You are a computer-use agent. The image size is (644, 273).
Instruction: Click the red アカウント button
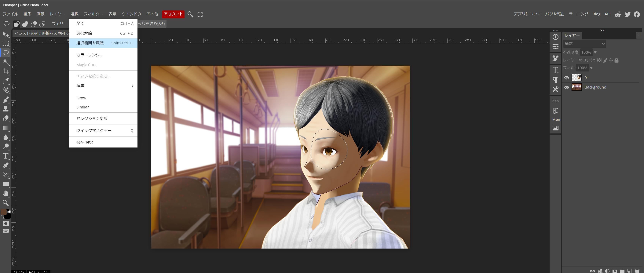click(x=173, y=14)
